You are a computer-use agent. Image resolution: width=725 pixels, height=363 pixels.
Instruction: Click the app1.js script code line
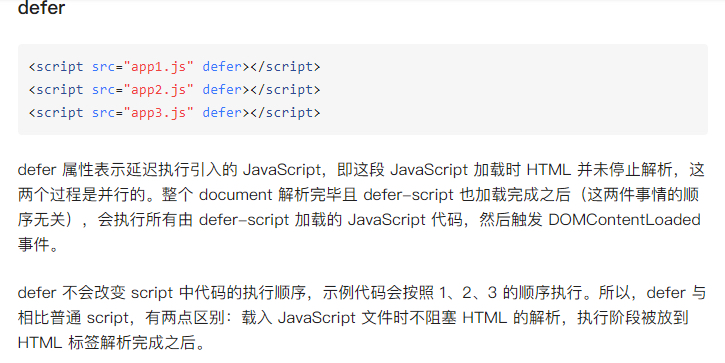pos(174,67)
